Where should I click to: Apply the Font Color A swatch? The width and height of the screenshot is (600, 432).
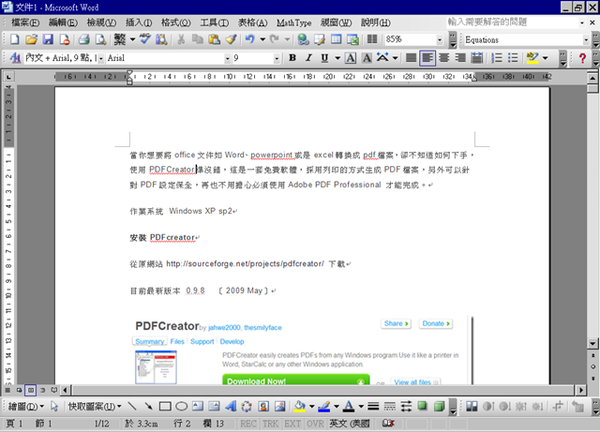tap(348, 406)
